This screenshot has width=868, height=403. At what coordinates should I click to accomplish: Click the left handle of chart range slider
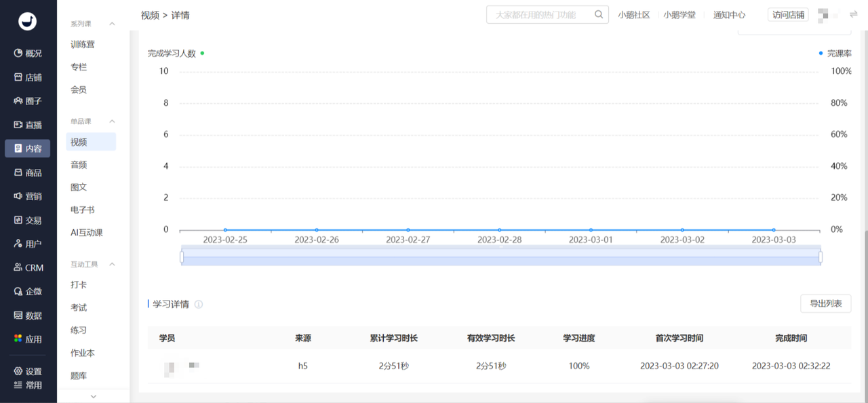pos(182,256)
